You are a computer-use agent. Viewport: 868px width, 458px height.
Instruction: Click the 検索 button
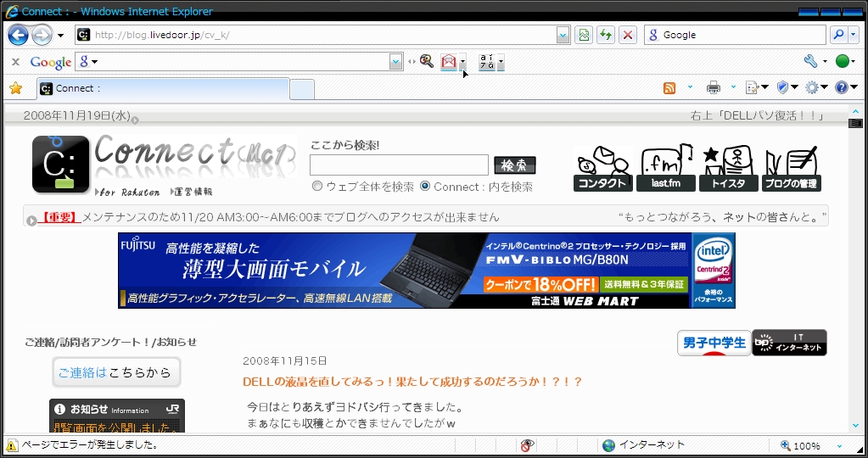click(x=515, y=165)
